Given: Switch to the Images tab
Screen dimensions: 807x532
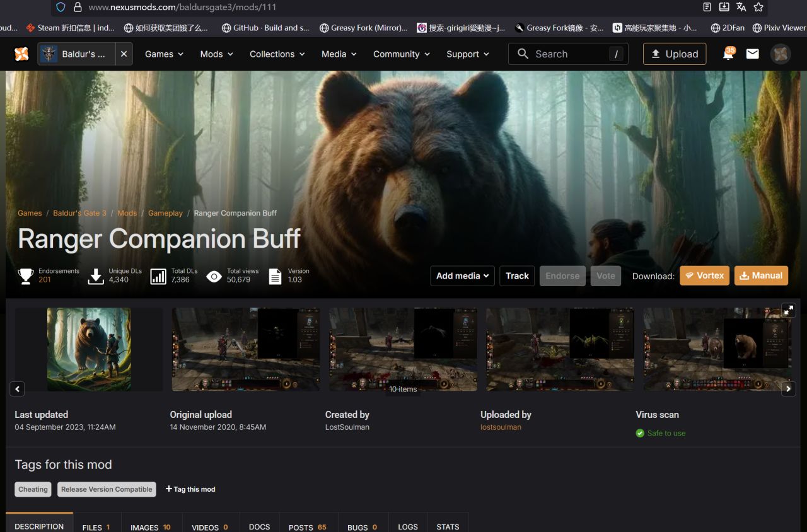Looking at the screenshot, I should pyautogui.click(x=151, y=523).
